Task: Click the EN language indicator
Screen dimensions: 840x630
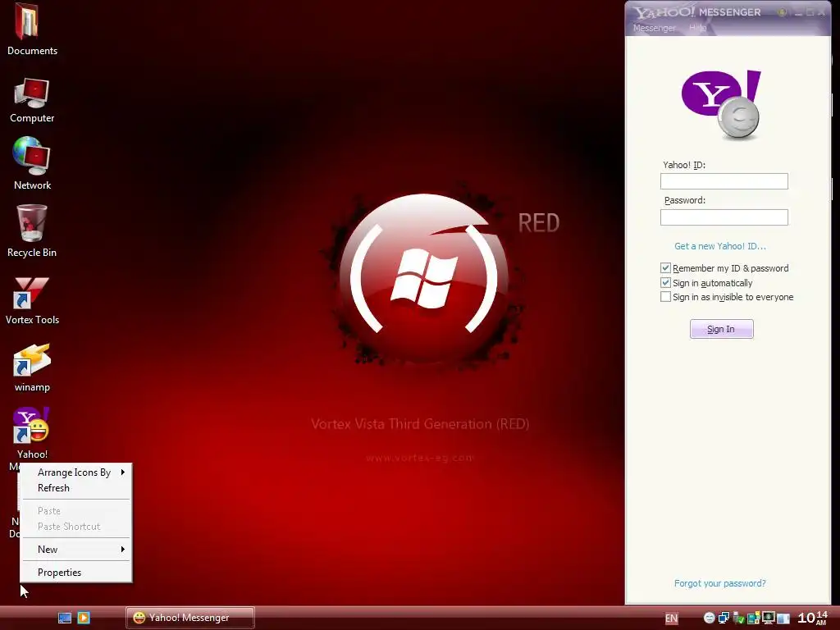Action: [671, 619]
